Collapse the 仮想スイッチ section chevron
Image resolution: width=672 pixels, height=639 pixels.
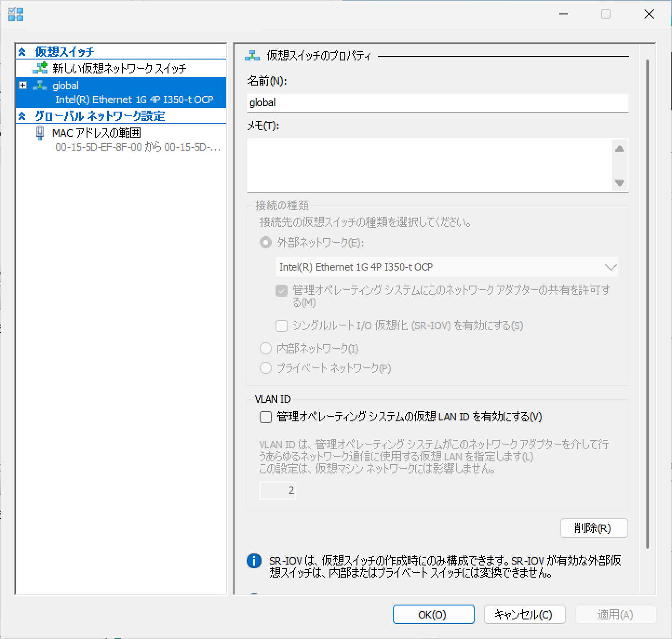click(22, 52)
